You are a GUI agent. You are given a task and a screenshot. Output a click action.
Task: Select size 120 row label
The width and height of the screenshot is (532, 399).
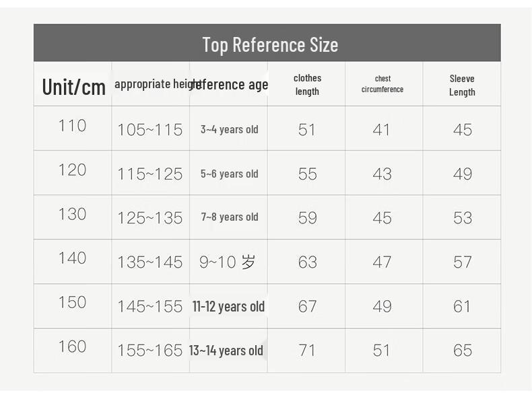tap(72, 170)
